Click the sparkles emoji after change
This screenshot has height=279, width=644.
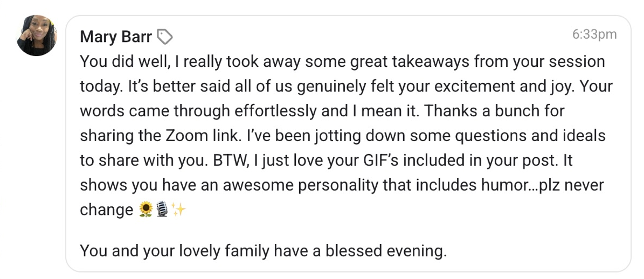[x=178, y=210]
